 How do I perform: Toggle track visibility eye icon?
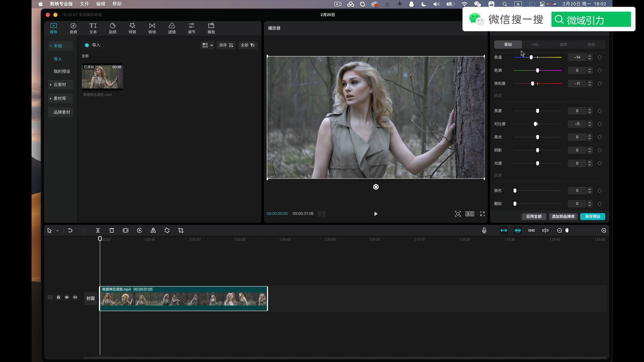67,297
